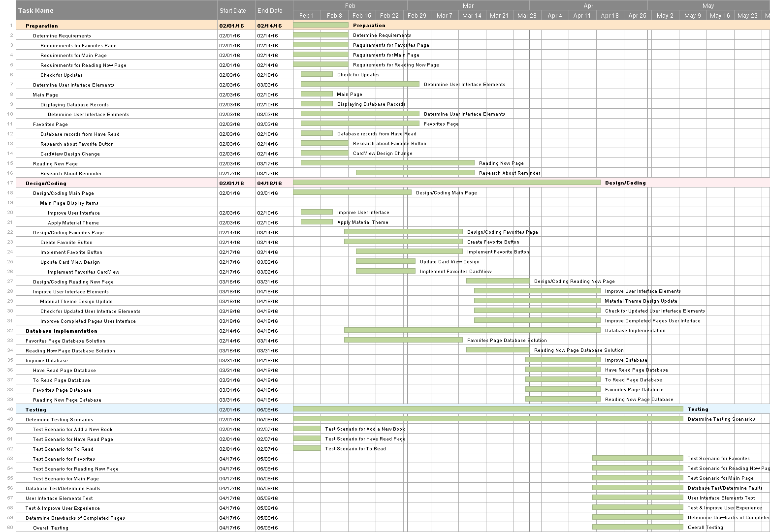
Task: Click empty Start Date cell for Main Page Display Items
Action: pyautogui.click(x=236, y=203)
